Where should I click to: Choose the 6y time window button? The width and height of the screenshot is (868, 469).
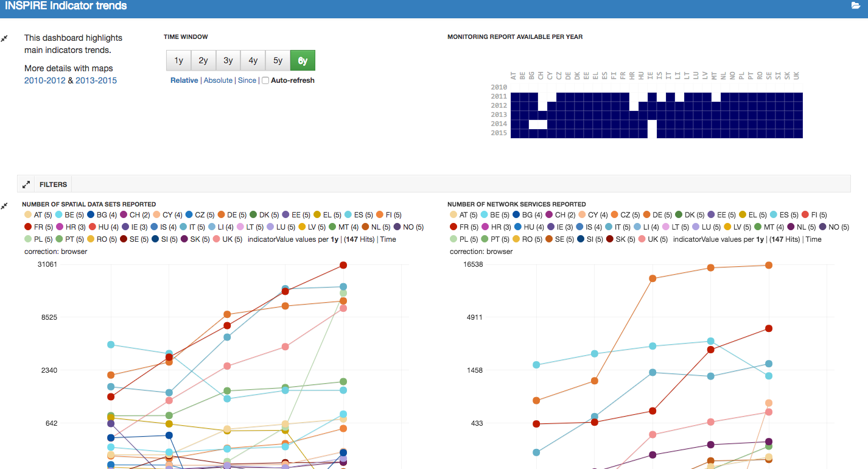click(x=303, y=60)
